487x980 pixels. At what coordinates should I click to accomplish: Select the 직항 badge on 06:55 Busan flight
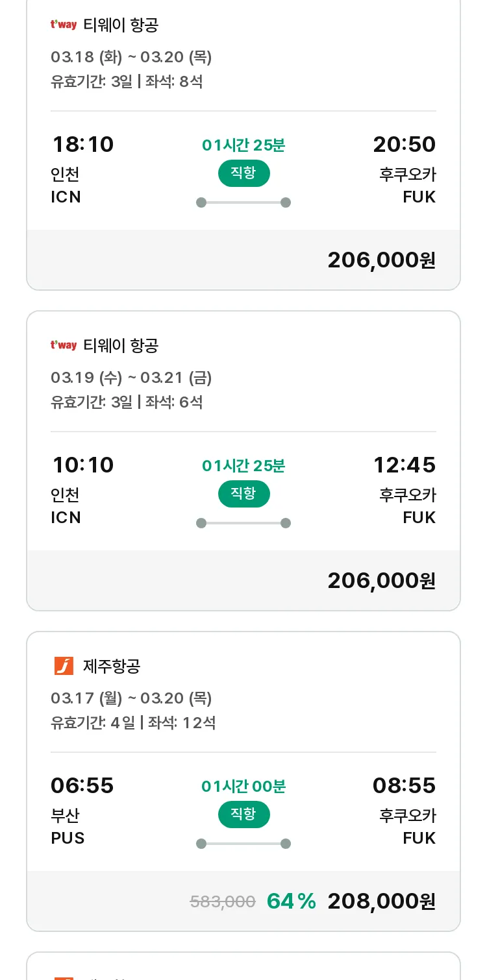pyautogui.click(x=243, y=815)
